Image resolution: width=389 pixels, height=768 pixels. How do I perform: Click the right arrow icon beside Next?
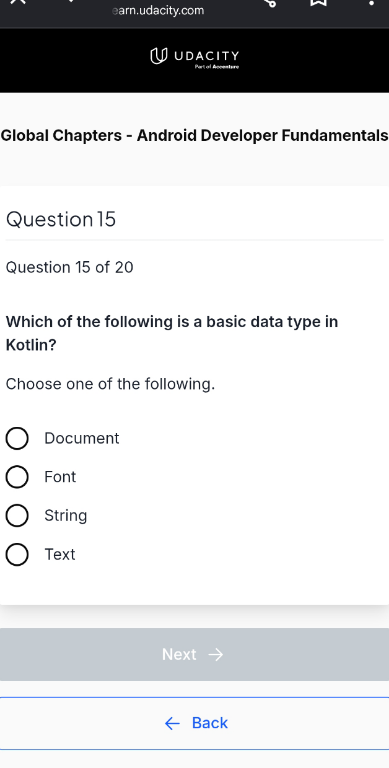(216, 655)
